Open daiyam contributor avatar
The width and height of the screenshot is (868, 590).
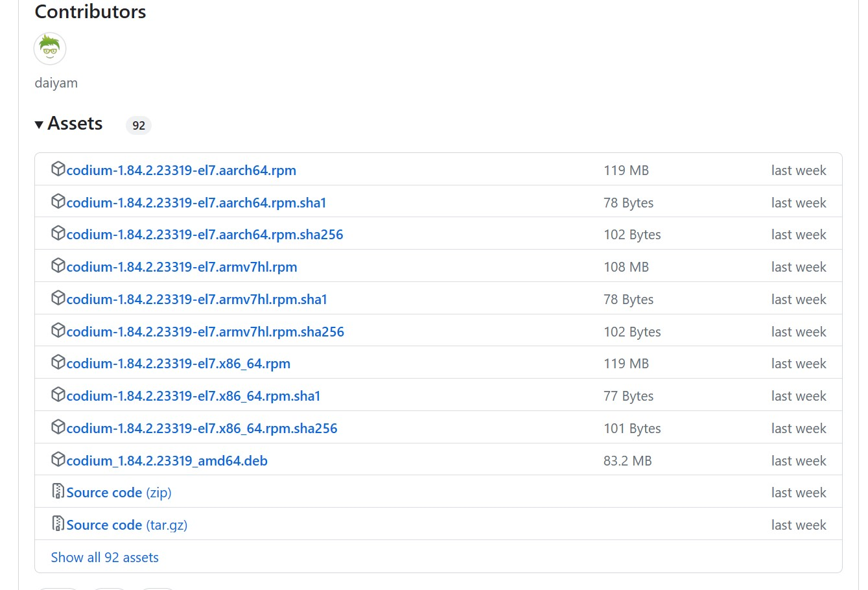point(50,49)
